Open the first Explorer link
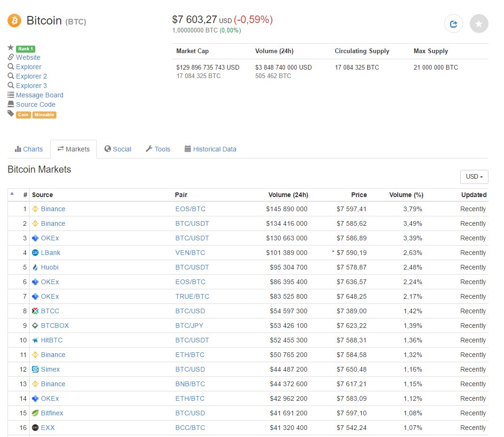 (29, 67)
